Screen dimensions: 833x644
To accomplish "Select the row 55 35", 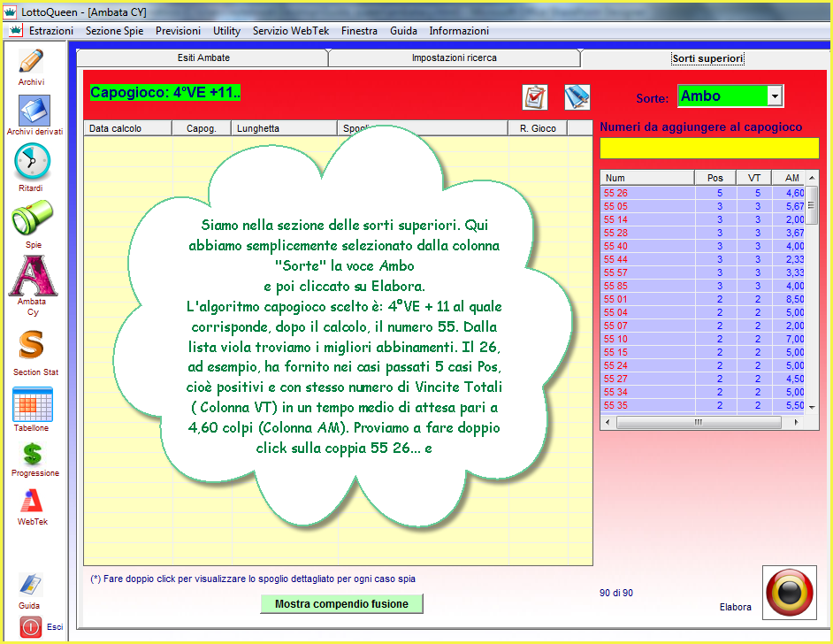I will point(703,405).
